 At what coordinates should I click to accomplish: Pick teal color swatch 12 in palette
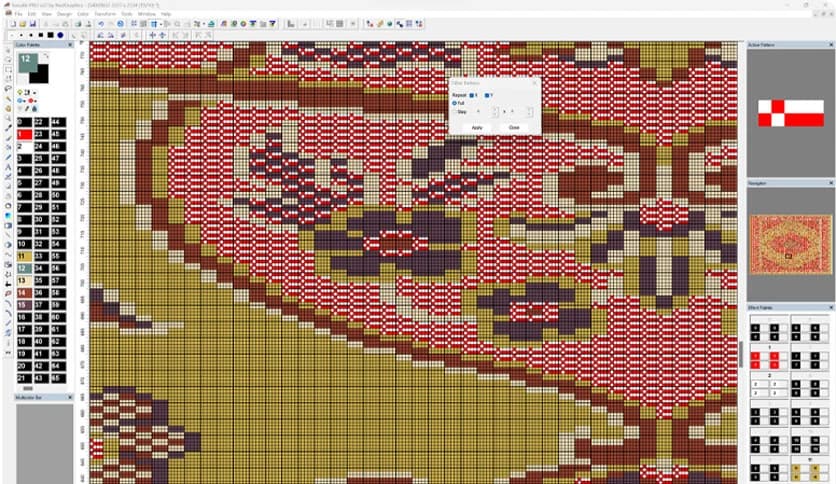(25, 269)
